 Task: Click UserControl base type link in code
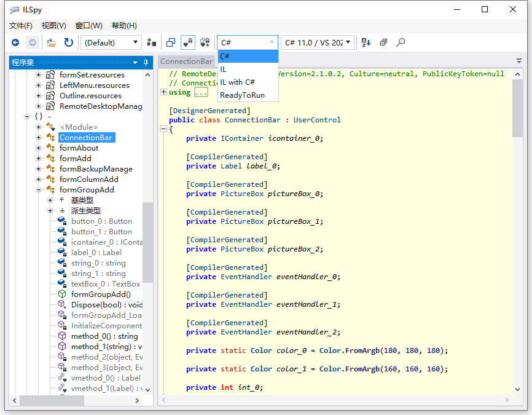[317, 120]
